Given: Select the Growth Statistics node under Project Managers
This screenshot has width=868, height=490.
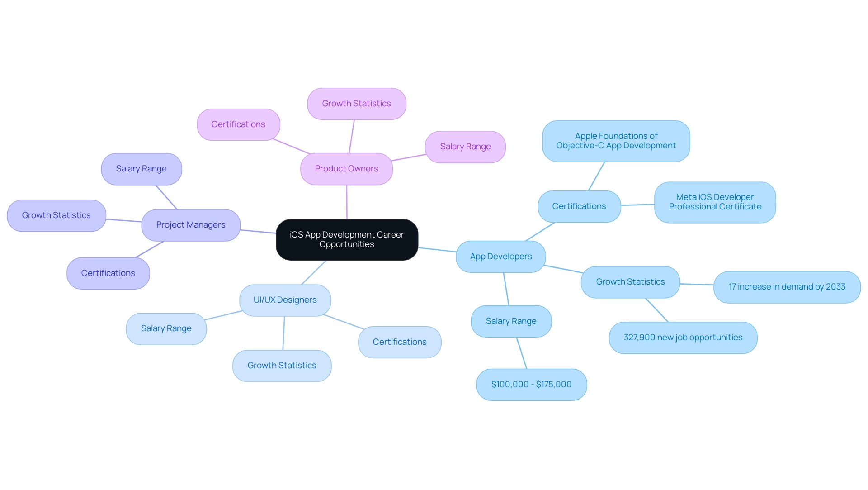Looking at the screenshot, I should coord(56,214).
